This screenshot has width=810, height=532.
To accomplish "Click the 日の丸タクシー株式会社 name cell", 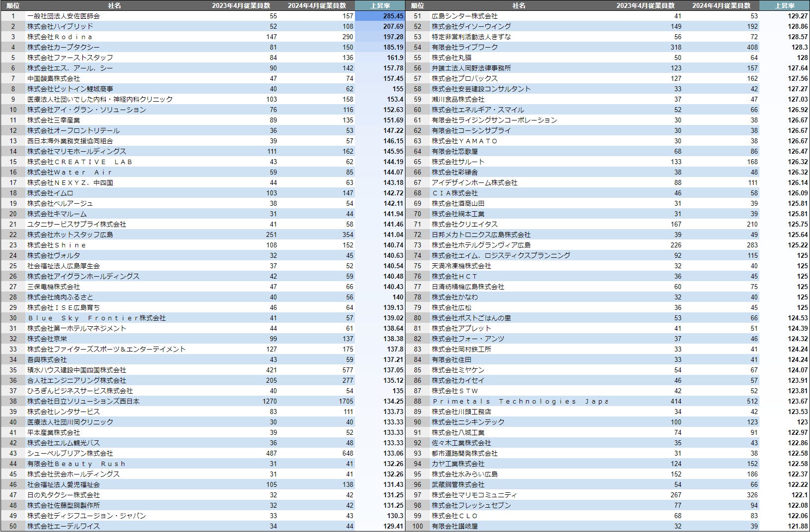I will [x=63, y=495].
